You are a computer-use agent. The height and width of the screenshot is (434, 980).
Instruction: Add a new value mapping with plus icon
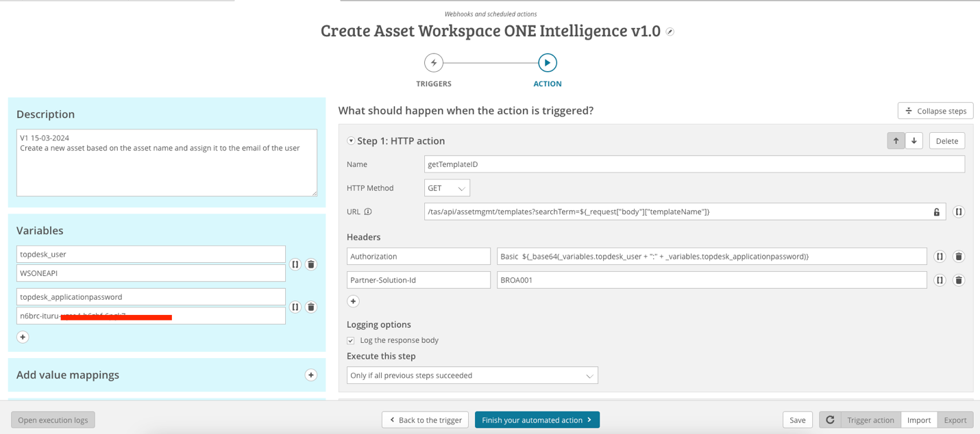click(311, 375)
